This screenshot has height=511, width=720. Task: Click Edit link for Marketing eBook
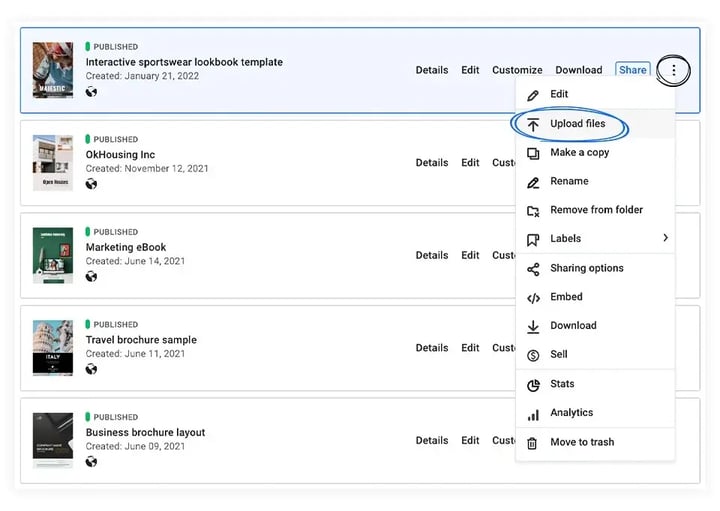tap(470, 255)
